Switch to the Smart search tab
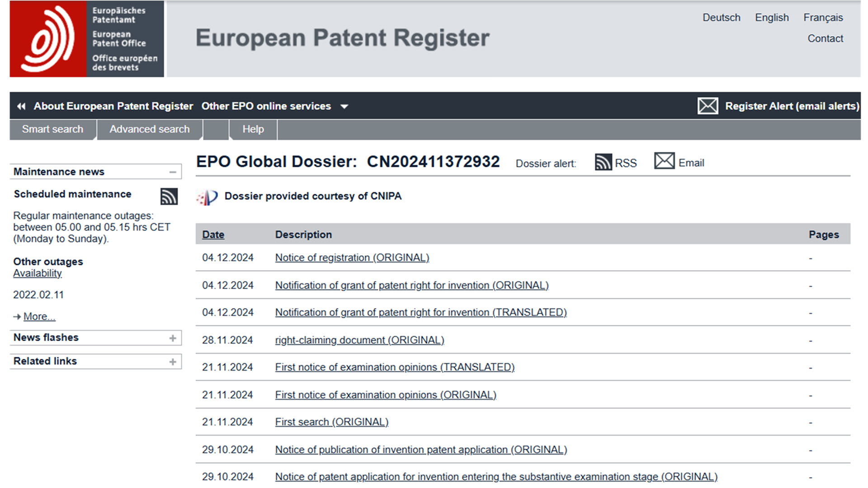 [52, 129]
